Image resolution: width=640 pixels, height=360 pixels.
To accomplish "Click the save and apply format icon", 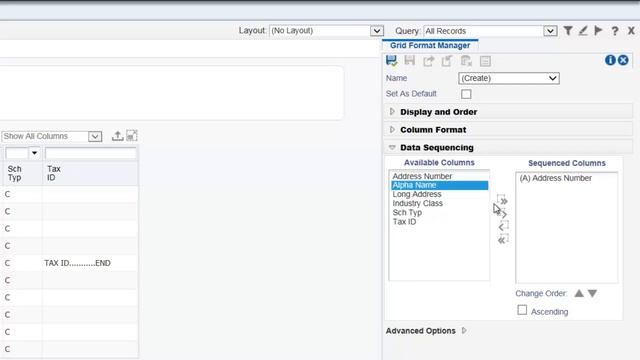I will coord(391,61).
